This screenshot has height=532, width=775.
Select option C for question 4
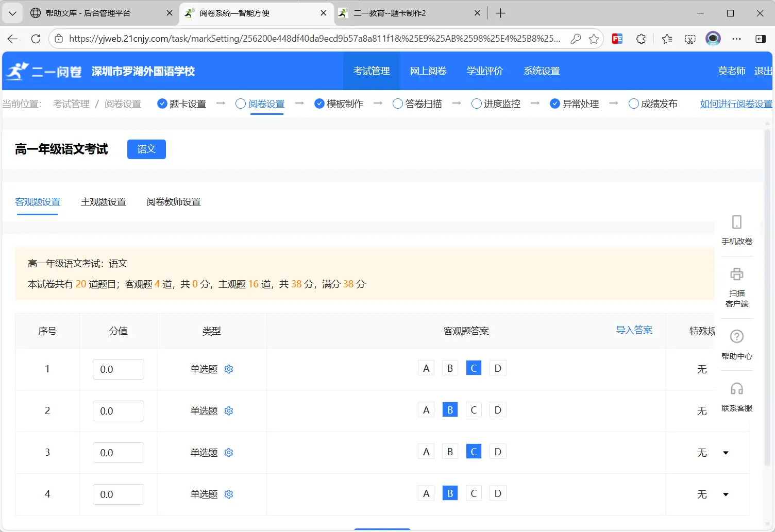click(473, 493)
